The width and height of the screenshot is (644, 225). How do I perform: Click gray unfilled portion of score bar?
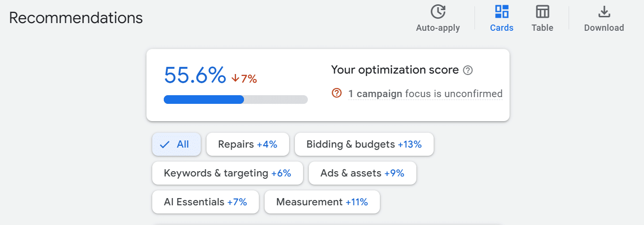pos(276,100)
